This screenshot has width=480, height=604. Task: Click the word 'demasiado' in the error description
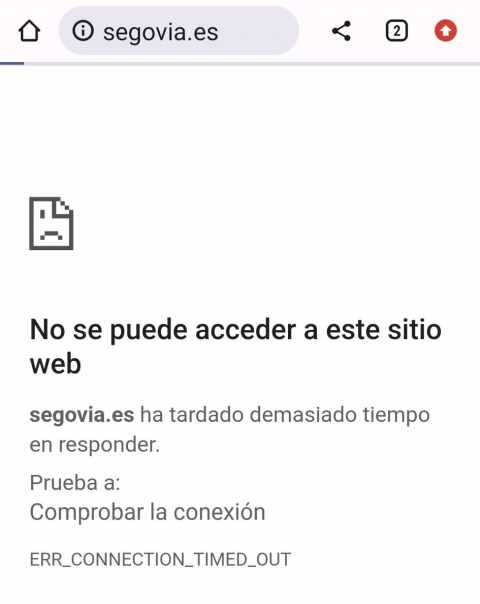tap(303, 415)
